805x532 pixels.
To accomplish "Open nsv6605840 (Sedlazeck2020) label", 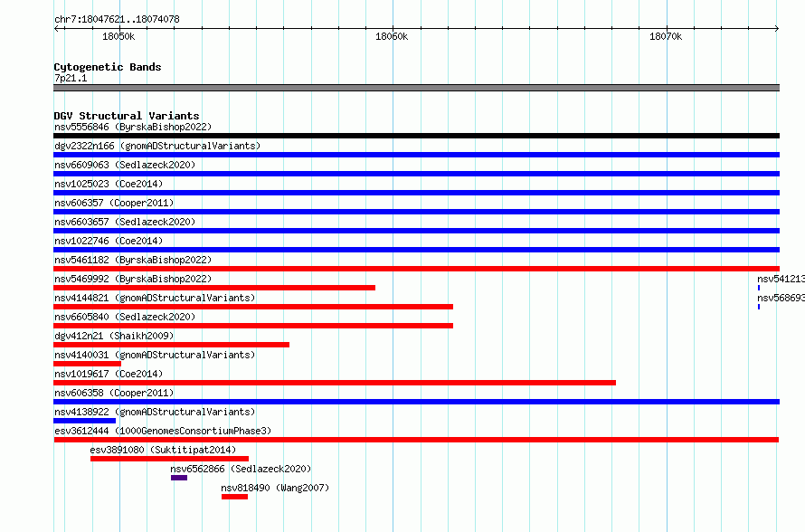I will (x=125, y=317).
